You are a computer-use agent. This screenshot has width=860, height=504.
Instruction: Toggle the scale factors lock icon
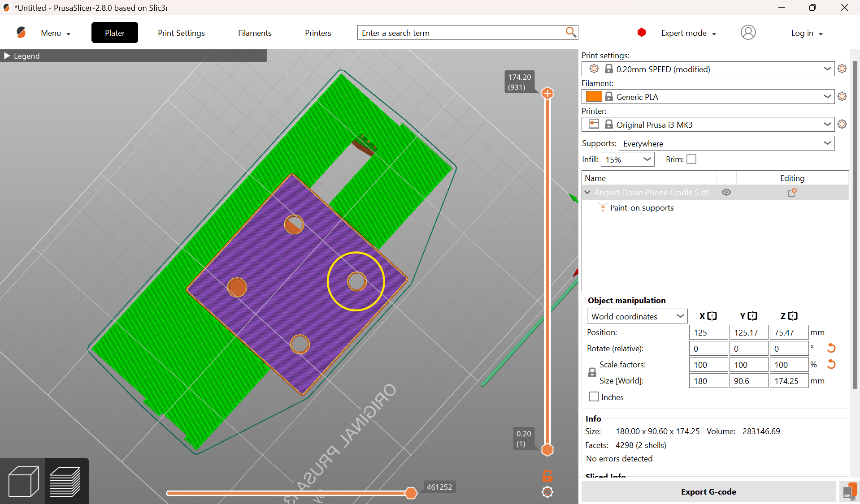(592, 372)
